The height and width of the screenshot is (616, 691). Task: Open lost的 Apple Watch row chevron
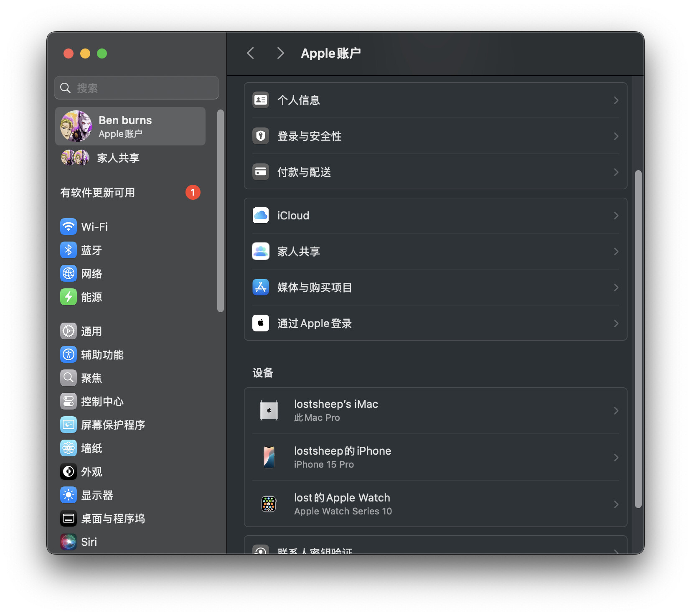click(616, 504)
